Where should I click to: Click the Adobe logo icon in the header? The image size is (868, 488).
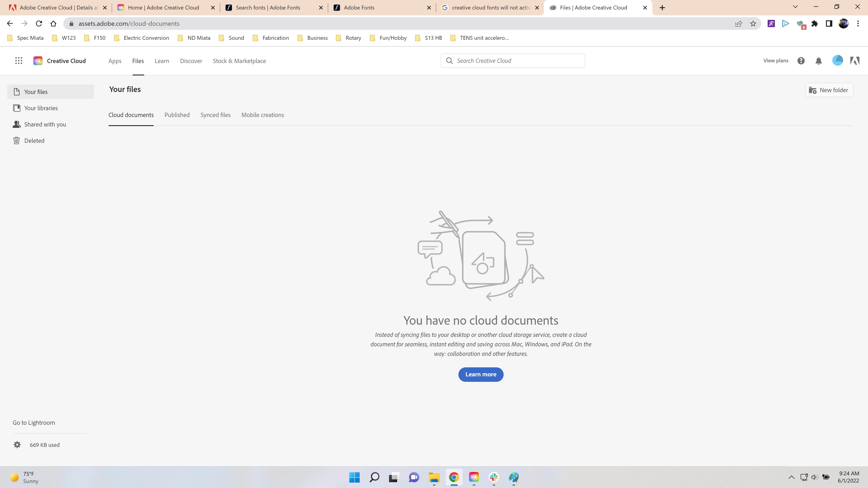coord(855,61)
